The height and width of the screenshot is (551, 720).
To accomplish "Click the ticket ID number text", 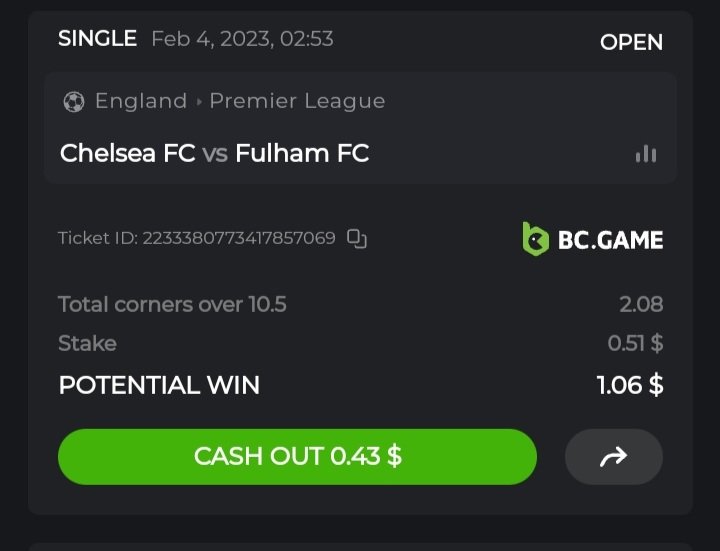I will coord(238,238).
